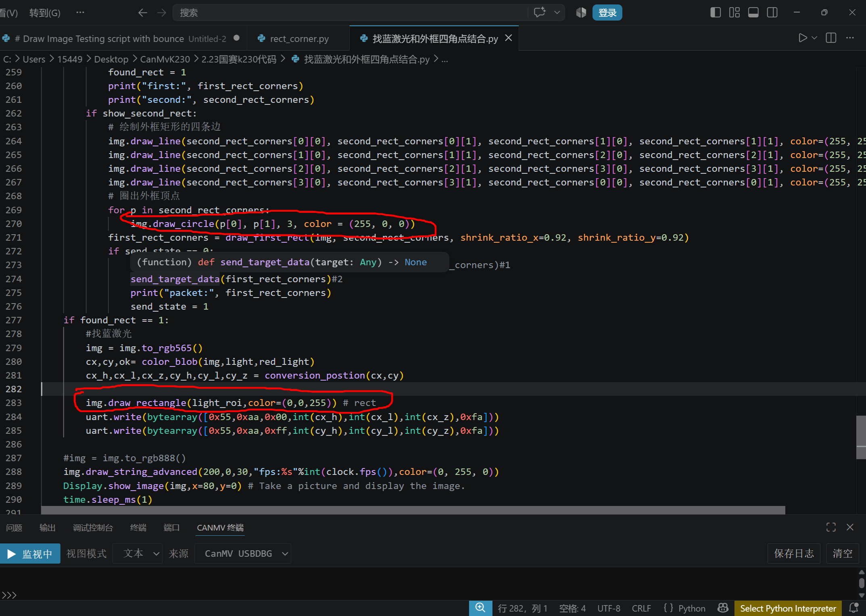Open the 终端 panel tab
Screen dimensions: 866x616
(138, 528)
